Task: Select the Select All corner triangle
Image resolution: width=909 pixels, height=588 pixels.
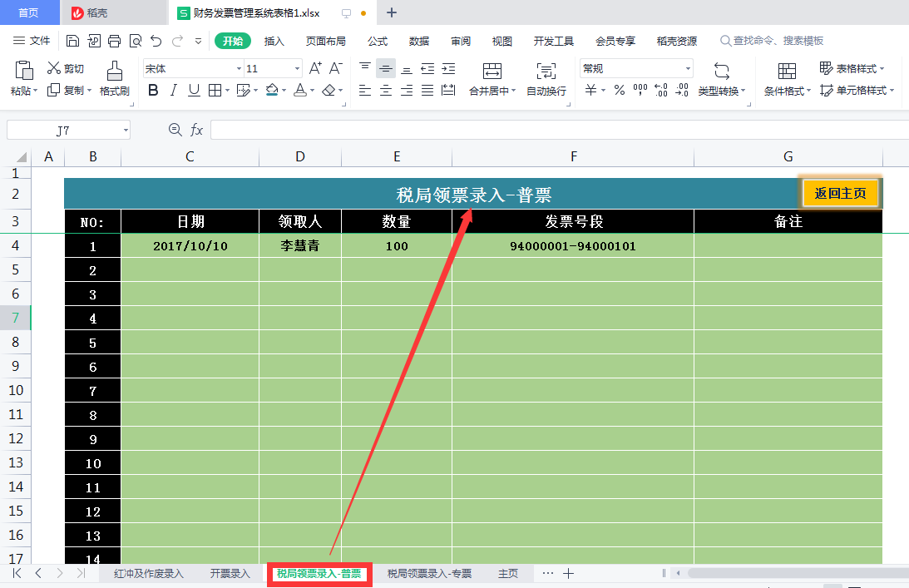Action: [22, 157]
